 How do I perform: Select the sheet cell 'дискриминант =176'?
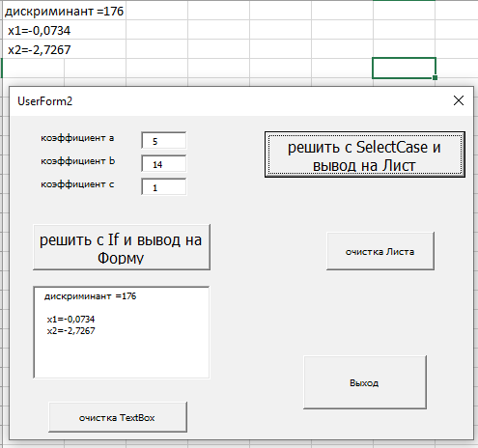coord(64,11)
